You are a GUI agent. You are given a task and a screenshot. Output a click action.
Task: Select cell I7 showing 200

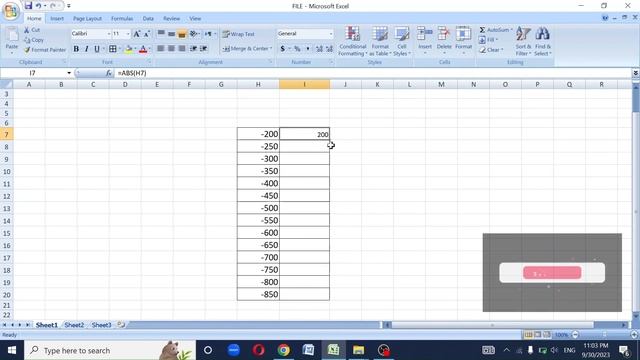click(x=304, y=134)
